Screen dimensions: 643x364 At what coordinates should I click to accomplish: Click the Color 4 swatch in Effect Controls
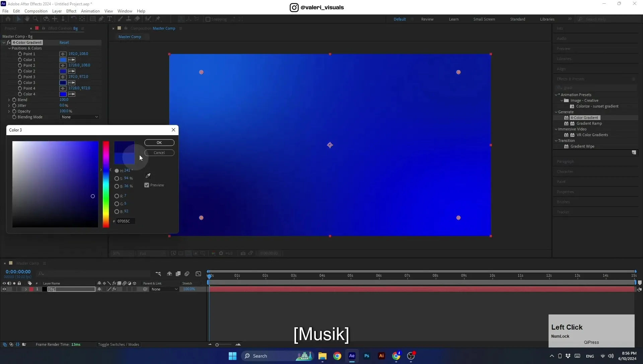63,94
